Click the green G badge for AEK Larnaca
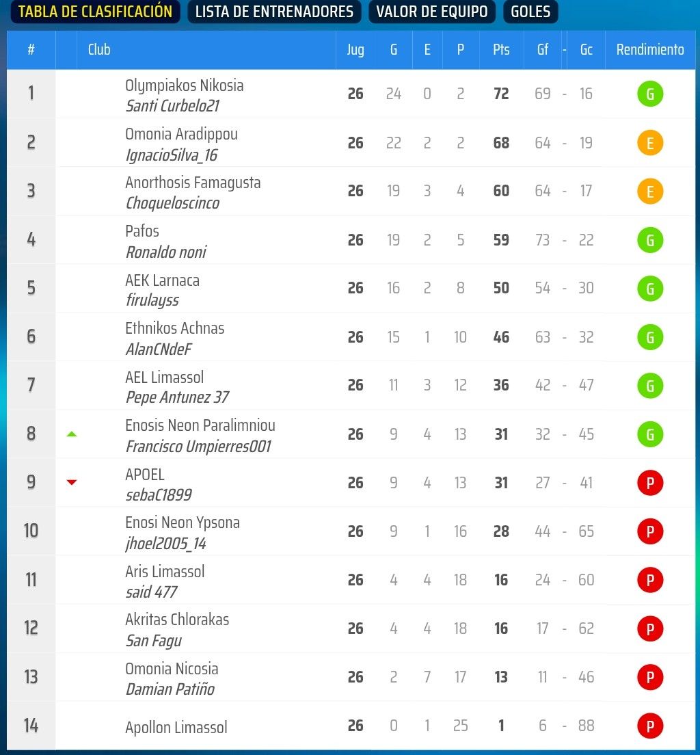 click(649, 288)
